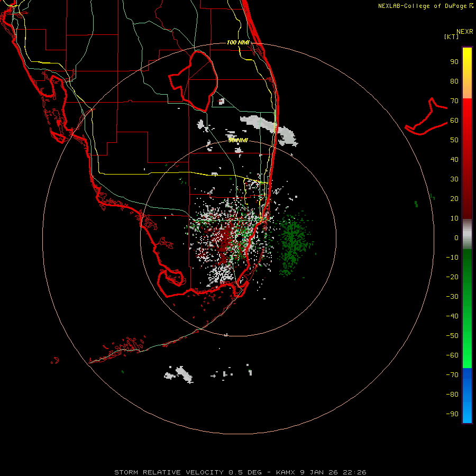
Task: Click the '80' value on velocity legend
Action: (454, 81)
